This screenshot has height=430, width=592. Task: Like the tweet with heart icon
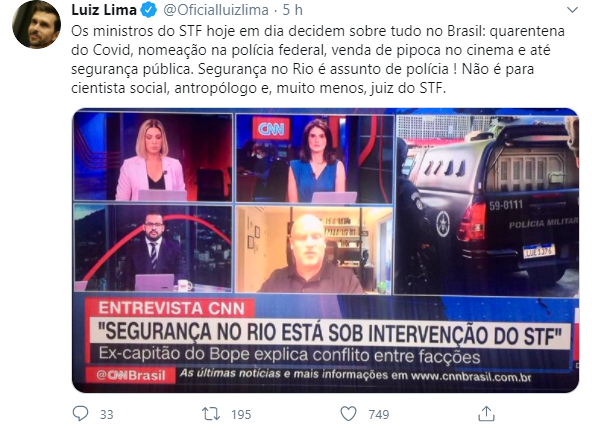pyautogui.click(x=348, y=414)
